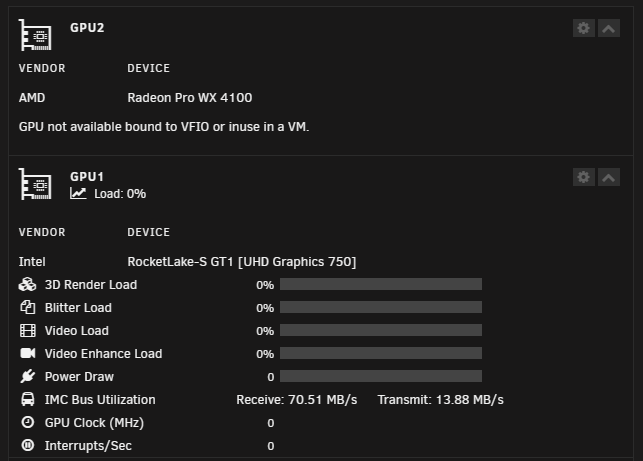643x461 pixels.
Task: Click the VFIO unavailable message text
Action: point(164,127)
